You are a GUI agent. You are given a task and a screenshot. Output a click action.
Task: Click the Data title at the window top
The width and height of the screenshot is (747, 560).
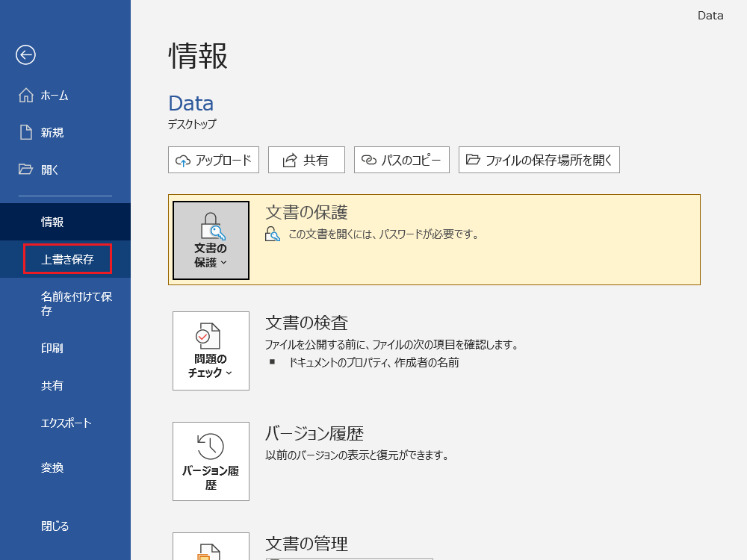(710, 16)
